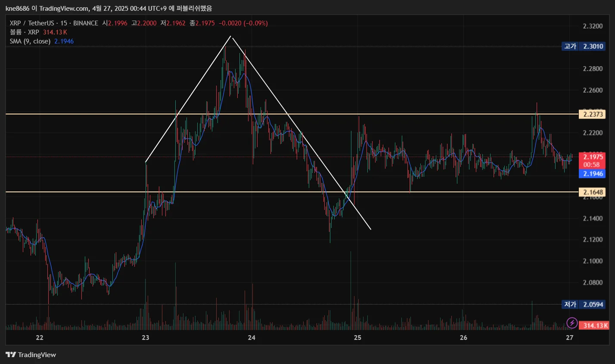Click date label 22 on the time axis
Image resolution: width=615 pixels, height=364 pixels.
(40, 338)
